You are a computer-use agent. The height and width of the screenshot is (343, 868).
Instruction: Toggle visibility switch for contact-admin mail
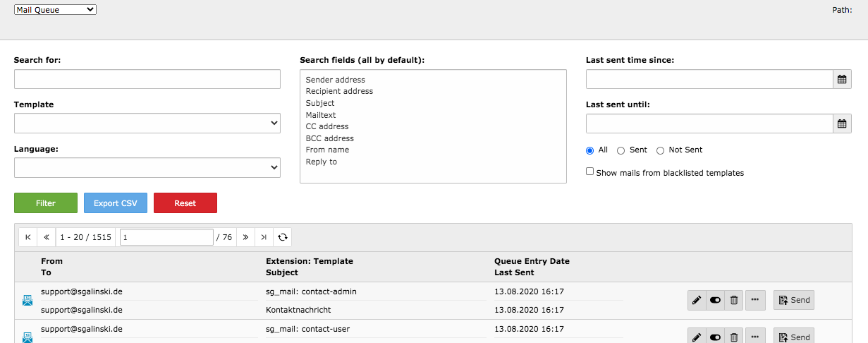coord(715,300)
